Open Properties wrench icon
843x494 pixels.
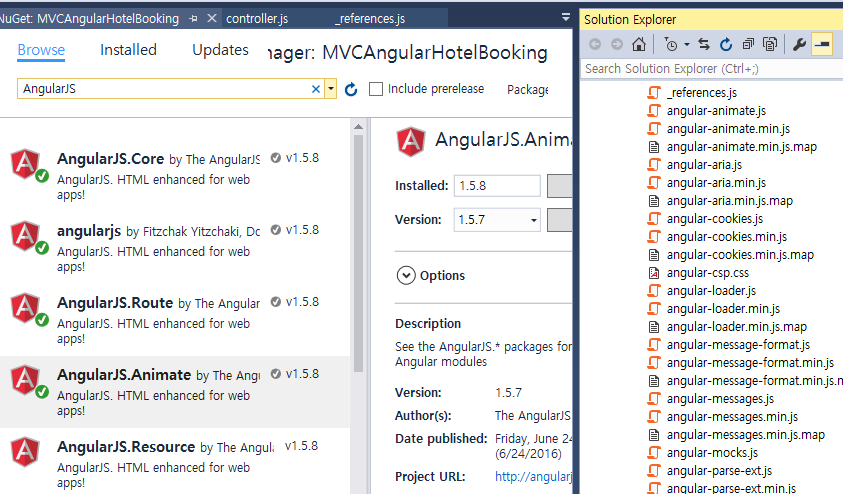coord(799,44)
